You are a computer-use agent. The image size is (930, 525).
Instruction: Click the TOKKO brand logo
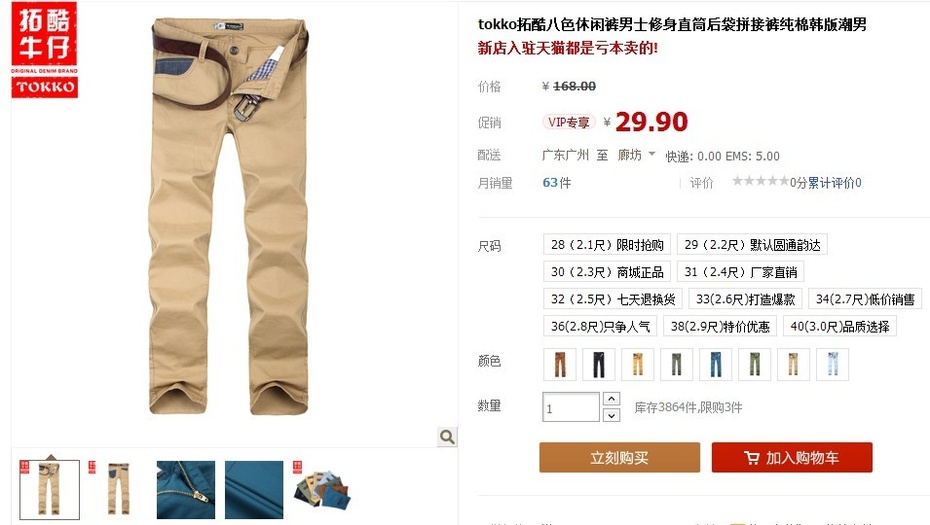[44, 50]
